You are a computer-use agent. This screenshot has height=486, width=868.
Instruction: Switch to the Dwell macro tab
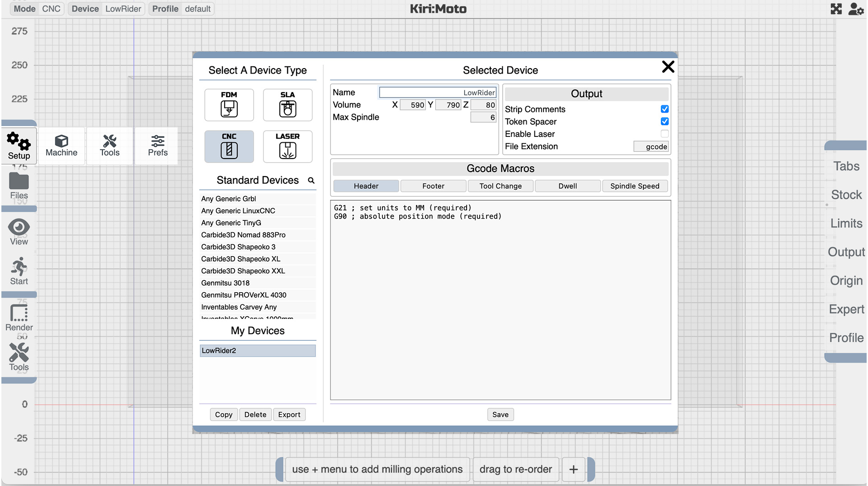(567, 186)
